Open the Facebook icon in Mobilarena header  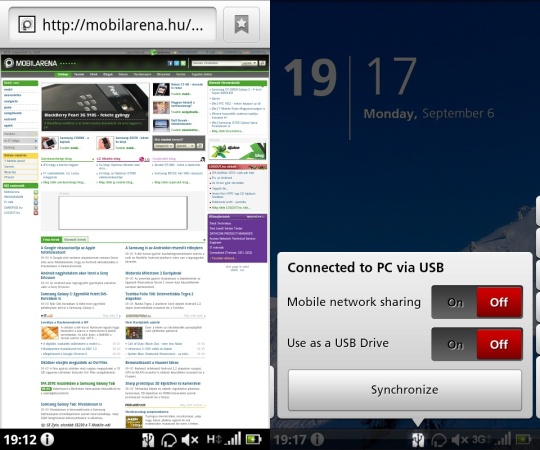[170, 63]
